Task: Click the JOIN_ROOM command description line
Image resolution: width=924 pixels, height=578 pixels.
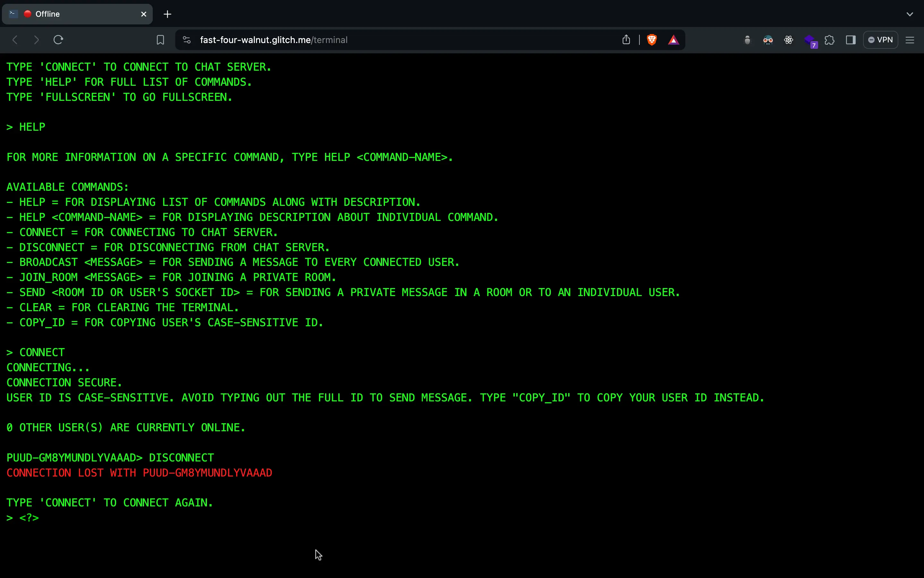Action: click(171, 277)
